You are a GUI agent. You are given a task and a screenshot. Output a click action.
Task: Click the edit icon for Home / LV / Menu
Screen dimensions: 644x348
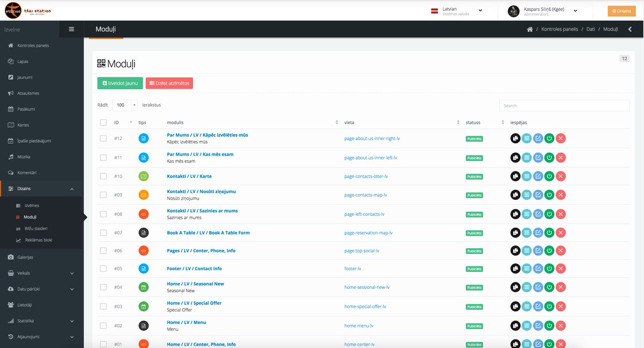(x=538, y=326)
